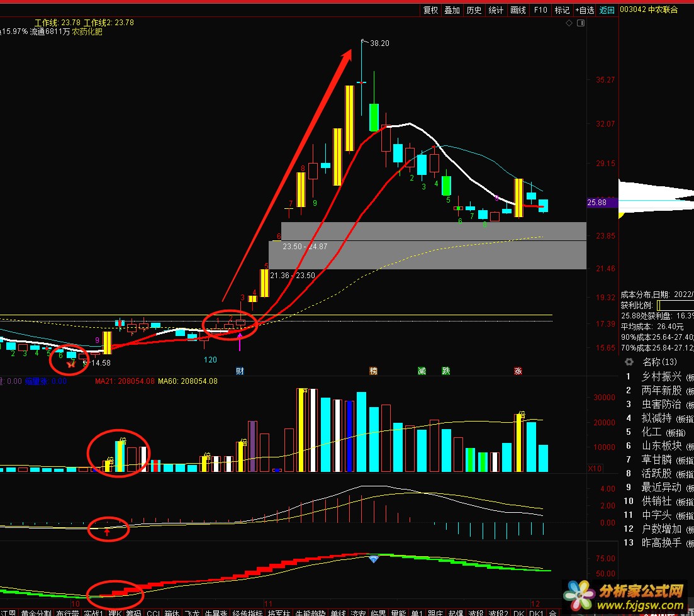Click the 返回 return button
694x616 pixels.
coord(607,9)
